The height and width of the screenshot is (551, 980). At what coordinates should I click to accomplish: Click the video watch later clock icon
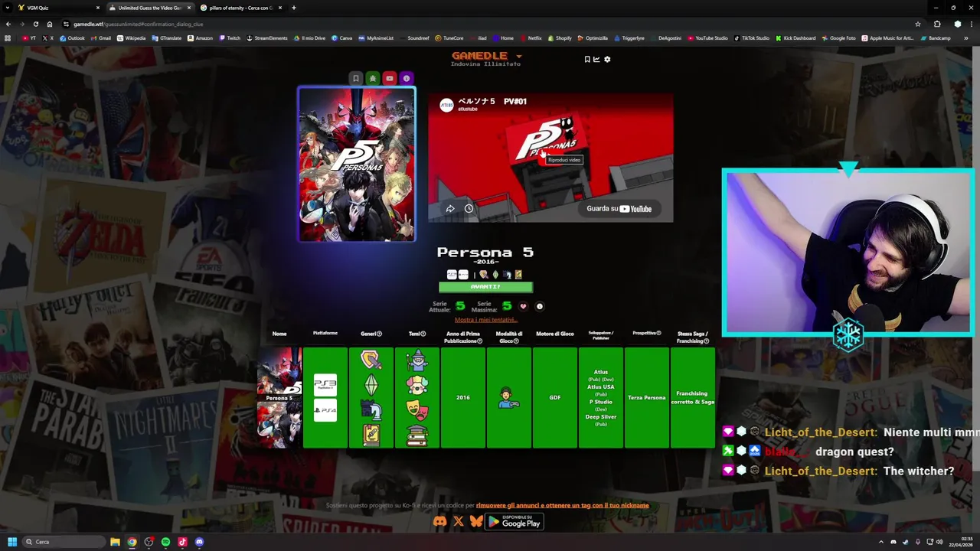(469, 208)
